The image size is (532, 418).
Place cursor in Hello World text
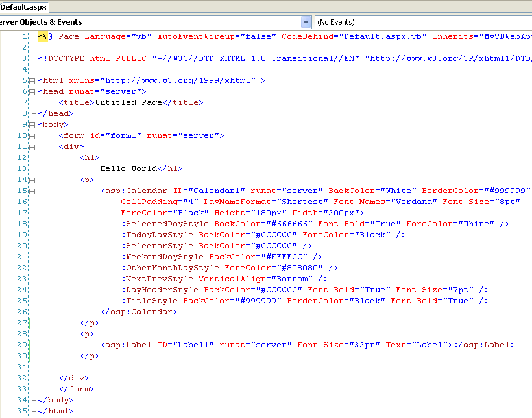pyautogui.click(x=128, y=168)
